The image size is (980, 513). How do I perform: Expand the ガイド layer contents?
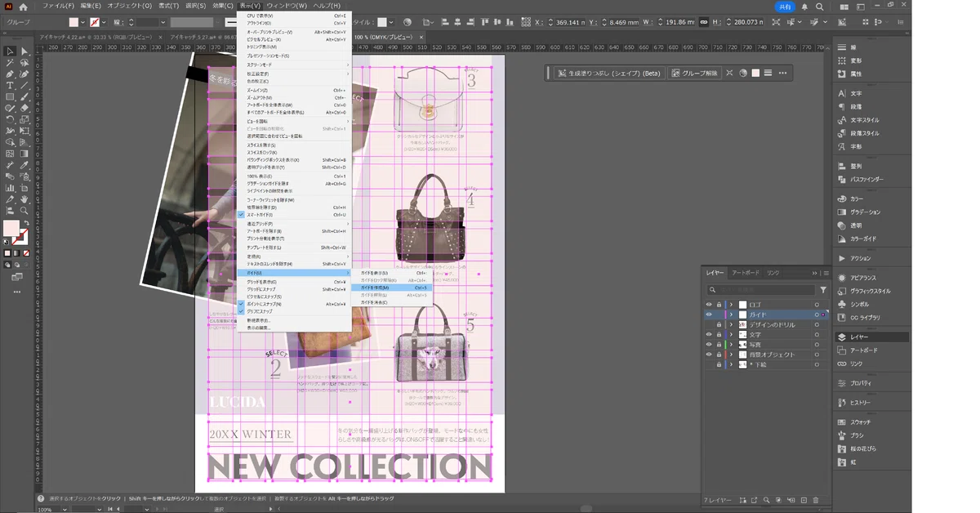click(x=732, y=314)
